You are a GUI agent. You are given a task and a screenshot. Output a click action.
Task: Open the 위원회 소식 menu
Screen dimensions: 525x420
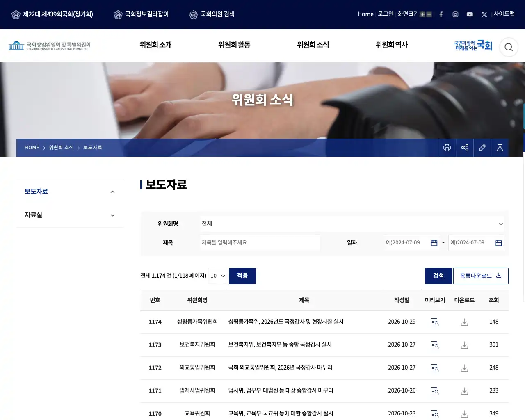tap(313, 45)
